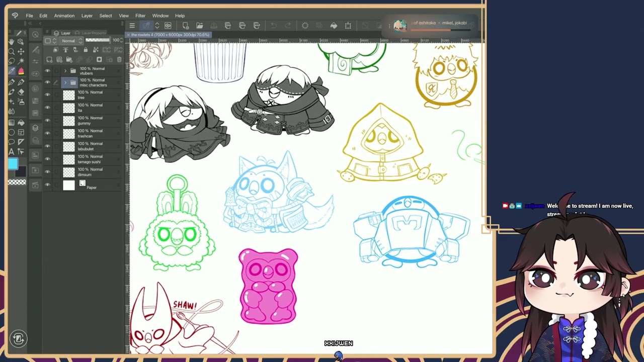
Task: Toggle visibility of the tamago sushi layer
Action: (47, 159)
